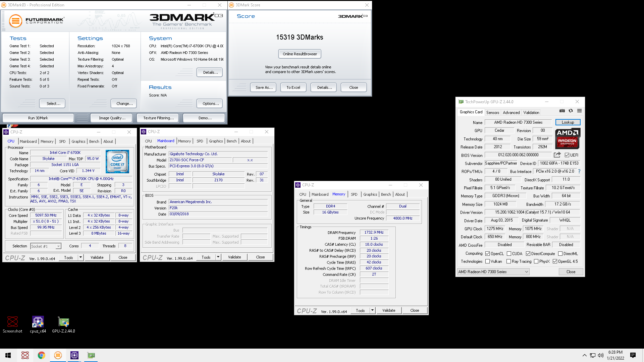
Task: Open the Online ResultBrowser
Action: pyautogui.click(x=300, y=54)
